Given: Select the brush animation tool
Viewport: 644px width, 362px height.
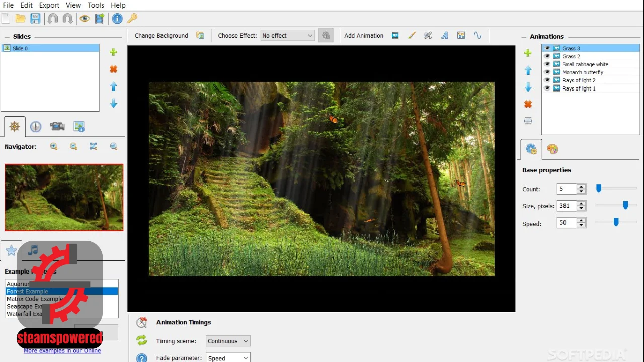Looking at the screenshot, I should (x=412, y=35).
